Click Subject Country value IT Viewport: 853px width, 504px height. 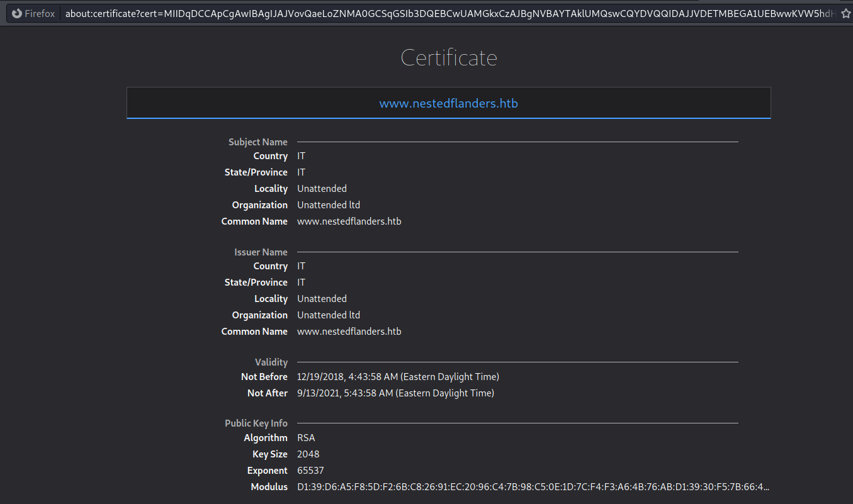click(x=301, y=156)
